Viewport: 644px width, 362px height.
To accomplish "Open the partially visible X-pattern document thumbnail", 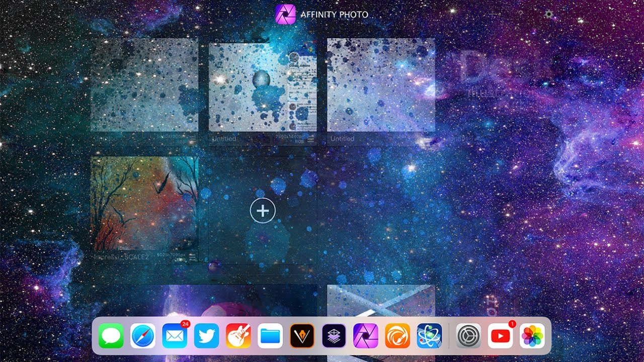I will pos(381,301).
